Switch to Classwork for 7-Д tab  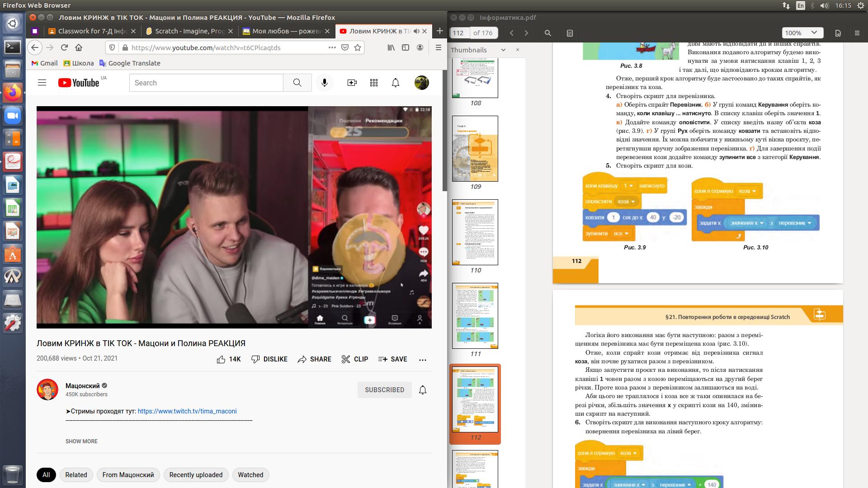[x=90, y=31]
